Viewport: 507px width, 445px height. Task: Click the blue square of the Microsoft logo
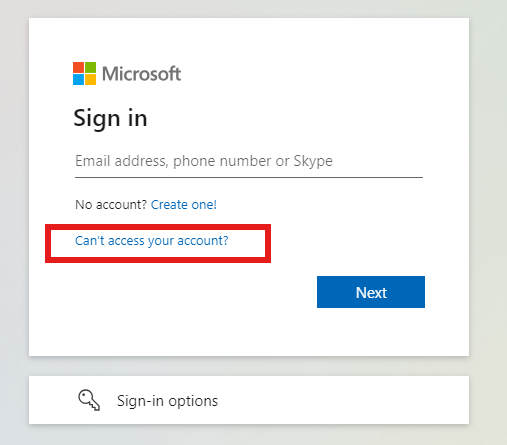point(78,79)
